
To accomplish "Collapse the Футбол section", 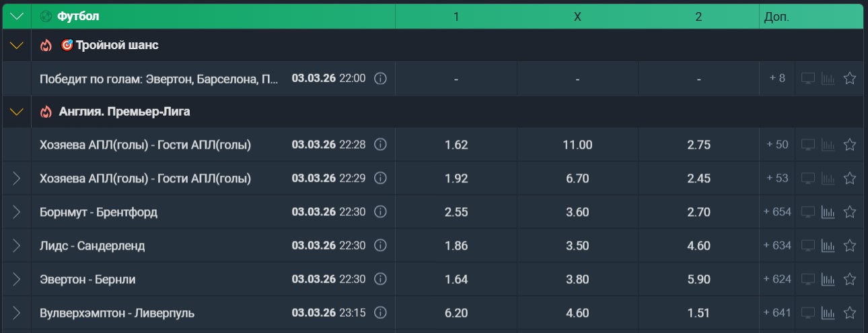I will (17, 16).
